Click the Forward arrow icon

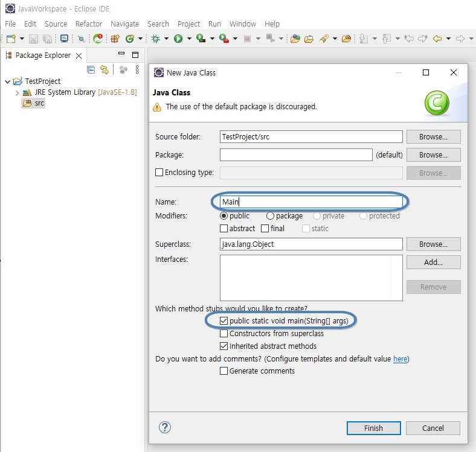click(x=460, y=39)
